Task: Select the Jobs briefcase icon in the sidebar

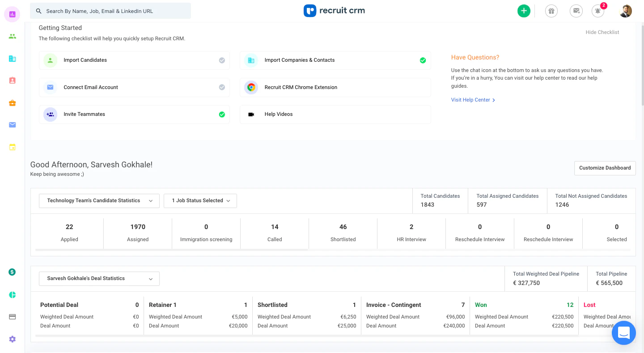Action: pyautogui.click(x=12, y=102)
